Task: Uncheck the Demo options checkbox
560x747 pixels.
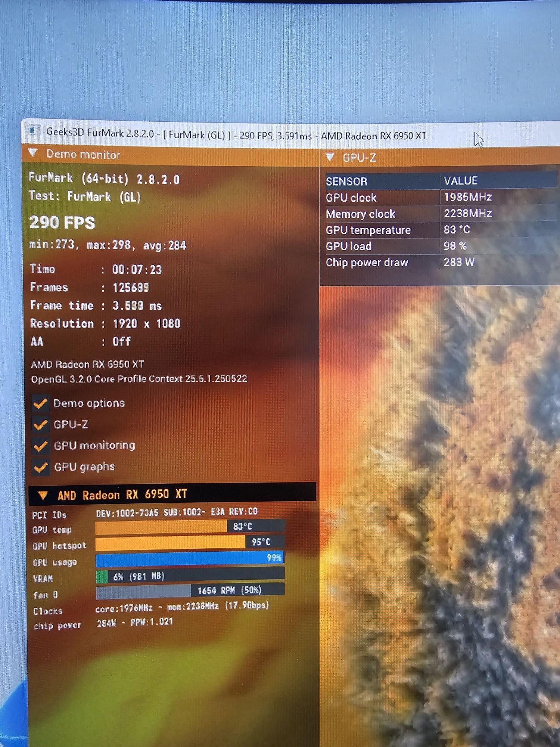Action: coord(40,404)
